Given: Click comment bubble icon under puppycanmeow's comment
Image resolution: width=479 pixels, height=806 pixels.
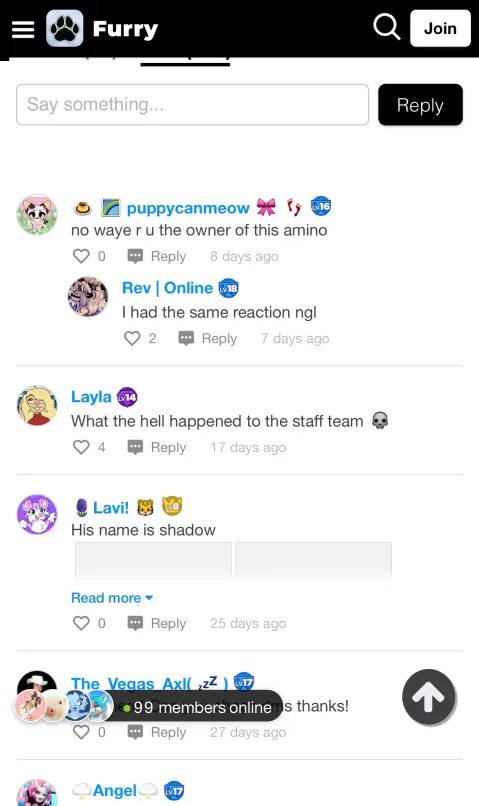Looking at the screenshot, I should [135, 256].
